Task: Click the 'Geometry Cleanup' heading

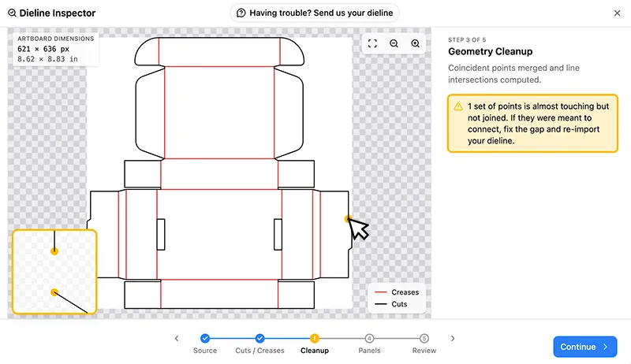Action: pos(490,51)
